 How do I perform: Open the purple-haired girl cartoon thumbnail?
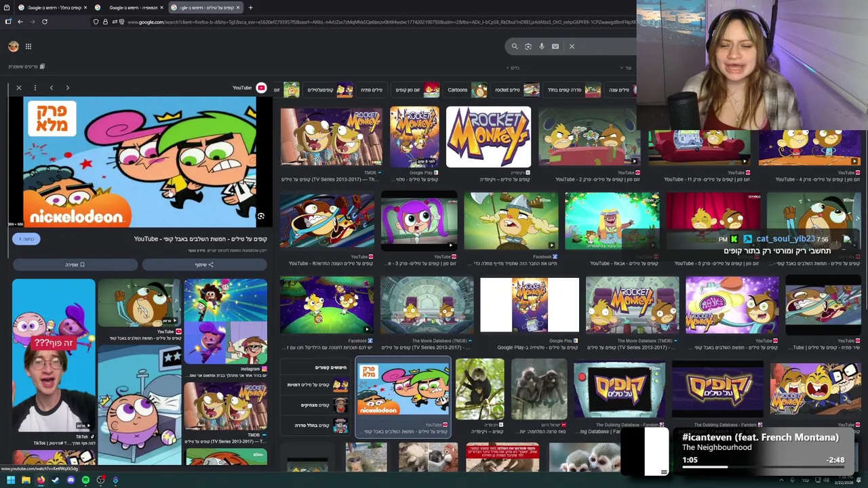click(419, 222)
